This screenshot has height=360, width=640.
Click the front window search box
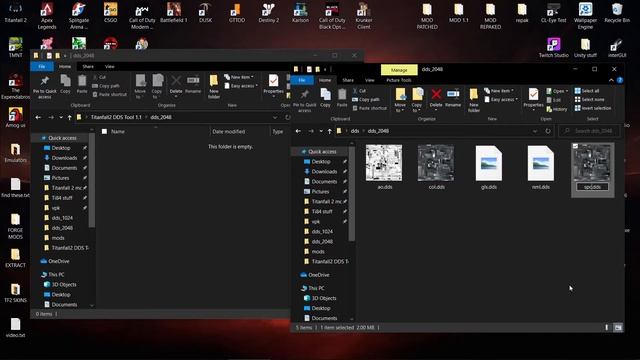tap(590, 131)
